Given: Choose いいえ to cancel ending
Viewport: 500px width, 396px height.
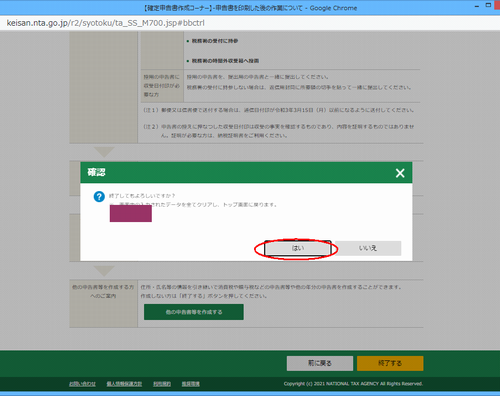Looking at the screenshot, I should point(368,248).
